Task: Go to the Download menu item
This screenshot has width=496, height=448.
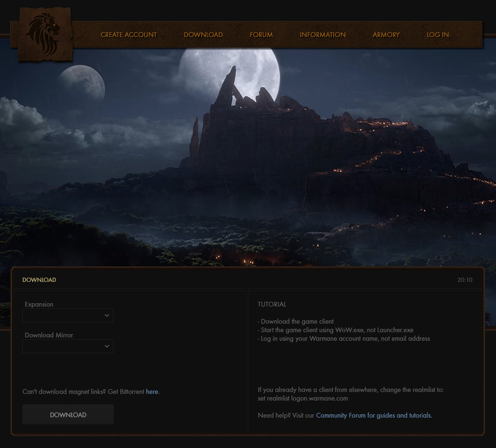Action: (204, 35)
